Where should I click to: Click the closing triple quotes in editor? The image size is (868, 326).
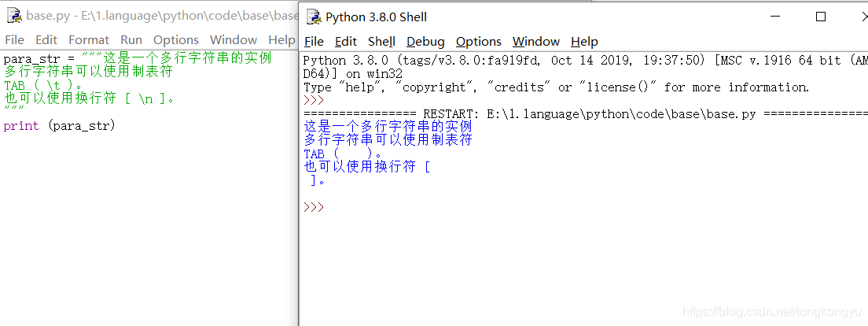[13, 109]
